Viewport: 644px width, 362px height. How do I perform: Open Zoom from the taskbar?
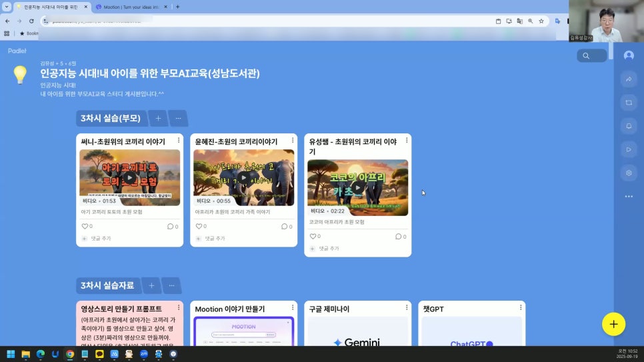coord(144,354)
